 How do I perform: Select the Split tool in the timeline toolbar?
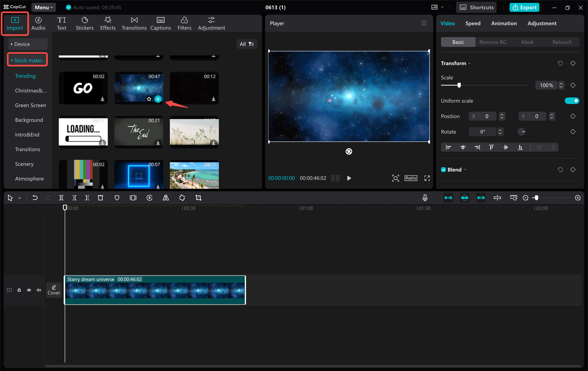pyautogui.click(x=61, y=197)
